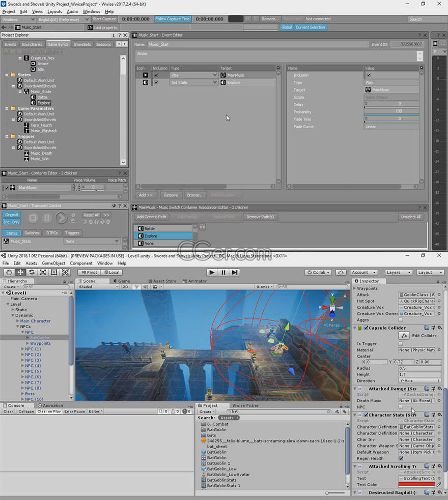Open the Gizmos dropdown

pos(265,287)
